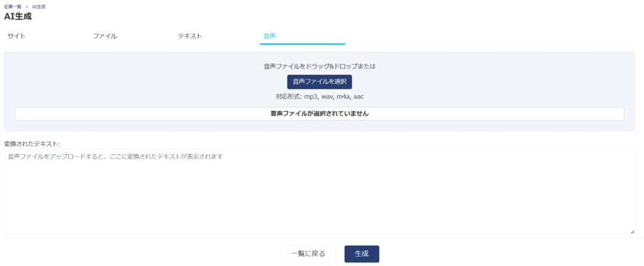Open the ファイル tab

coord(105,36)
